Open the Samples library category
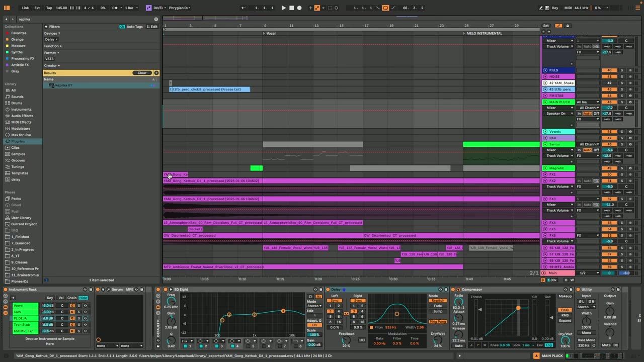 [18, 154]
